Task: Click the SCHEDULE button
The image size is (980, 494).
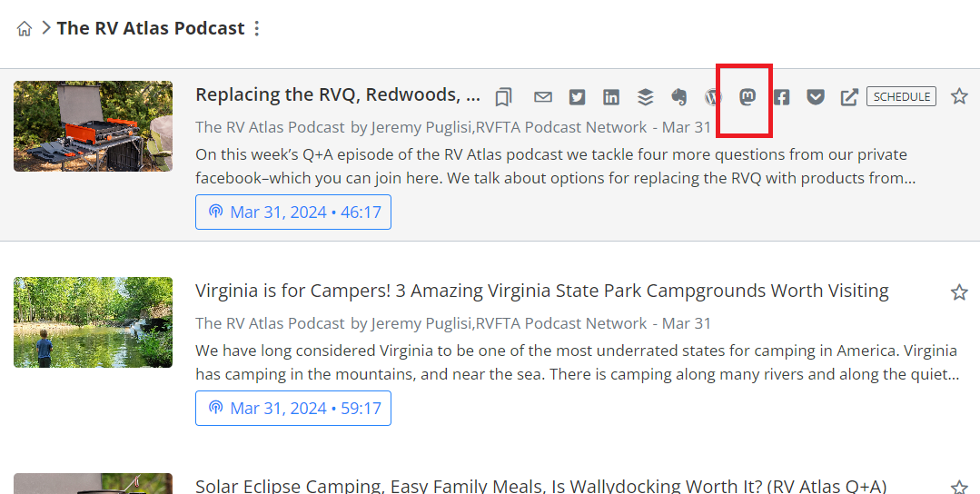Action: coord(901,96)
